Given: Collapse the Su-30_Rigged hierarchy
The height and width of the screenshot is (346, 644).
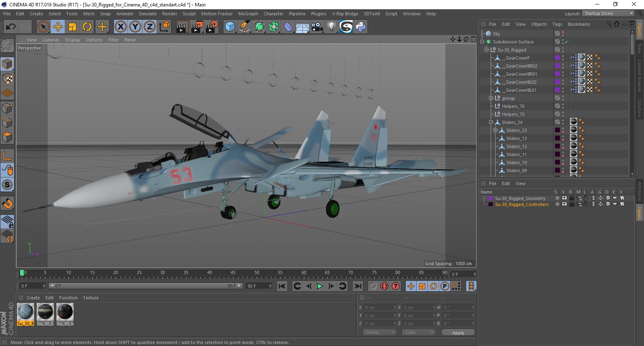Looking at the screenshot, I should pos(487,50).
